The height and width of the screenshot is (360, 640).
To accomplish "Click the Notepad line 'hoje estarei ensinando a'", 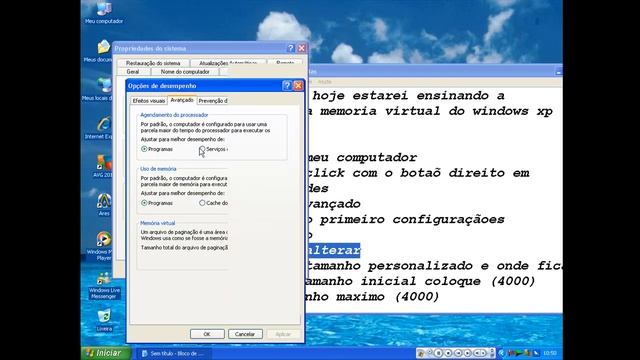I will pos(408,96).
